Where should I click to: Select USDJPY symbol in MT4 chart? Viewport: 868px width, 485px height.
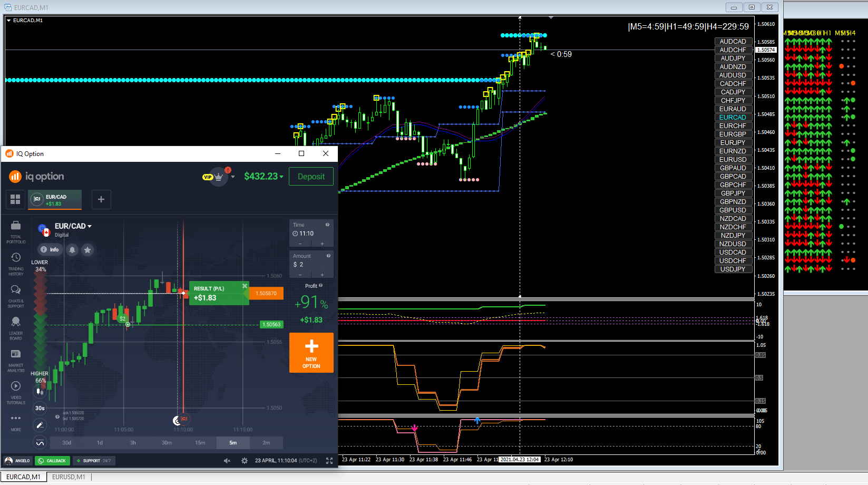point(733,269)
